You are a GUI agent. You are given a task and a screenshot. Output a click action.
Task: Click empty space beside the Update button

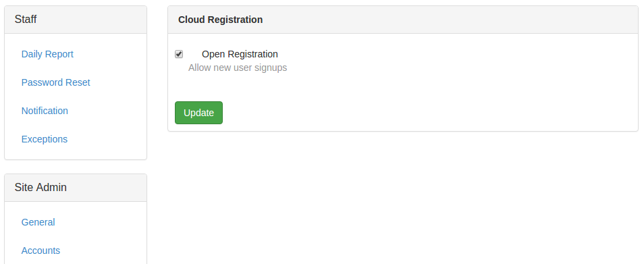coord(410,113)
